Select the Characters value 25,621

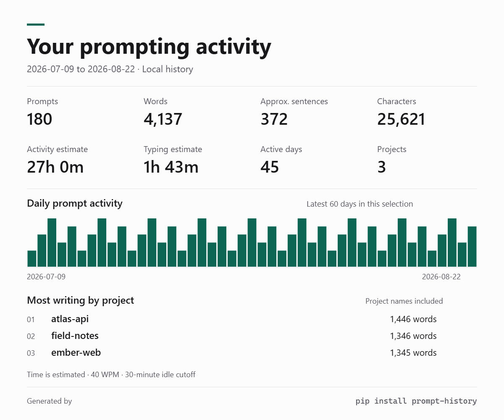click(x=401, y=119)
